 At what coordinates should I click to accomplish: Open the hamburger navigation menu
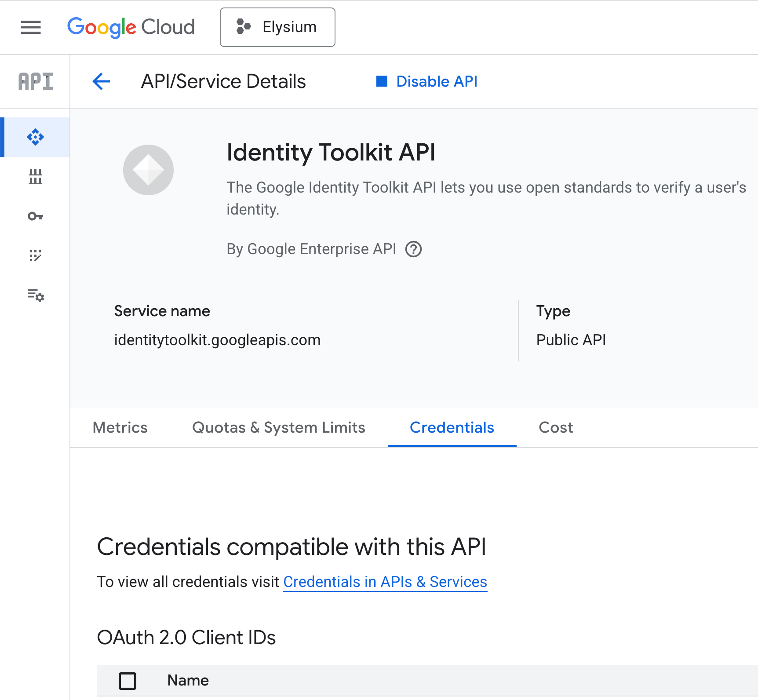(x=31, y=27)
